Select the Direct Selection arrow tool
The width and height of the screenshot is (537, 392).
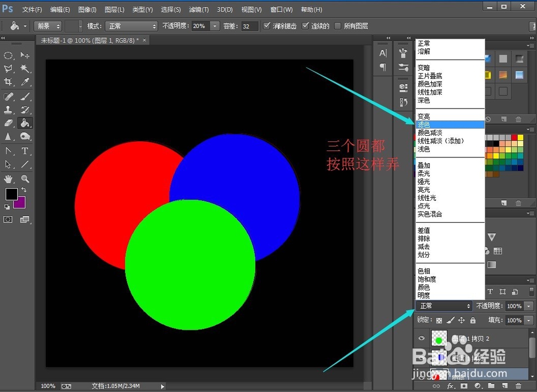[8, 164]
